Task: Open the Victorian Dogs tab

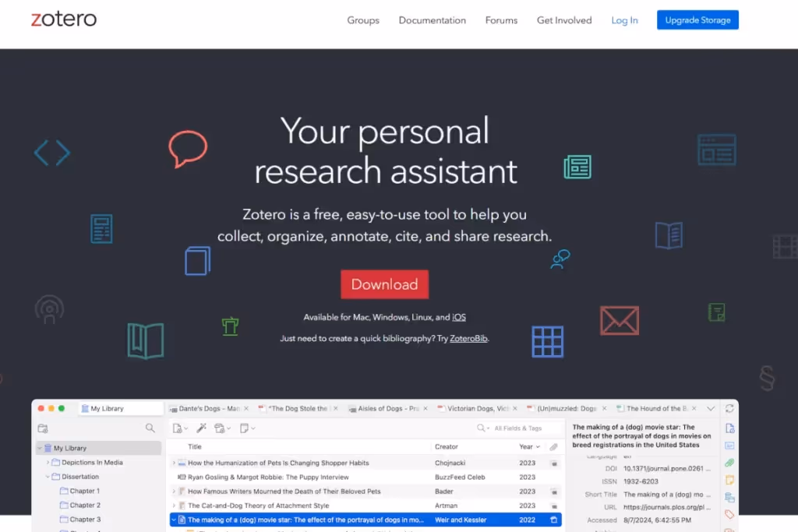Action: [477, 407]
